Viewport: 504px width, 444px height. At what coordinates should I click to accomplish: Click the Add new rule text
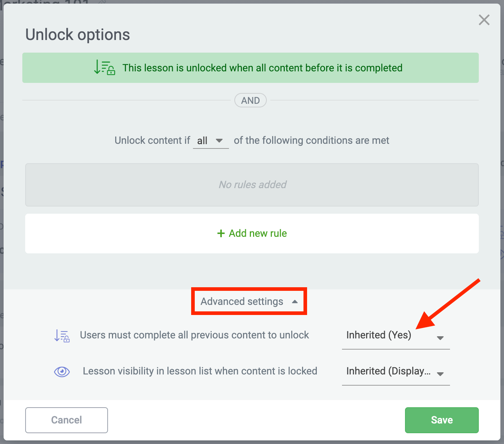[x=258, y=234]
